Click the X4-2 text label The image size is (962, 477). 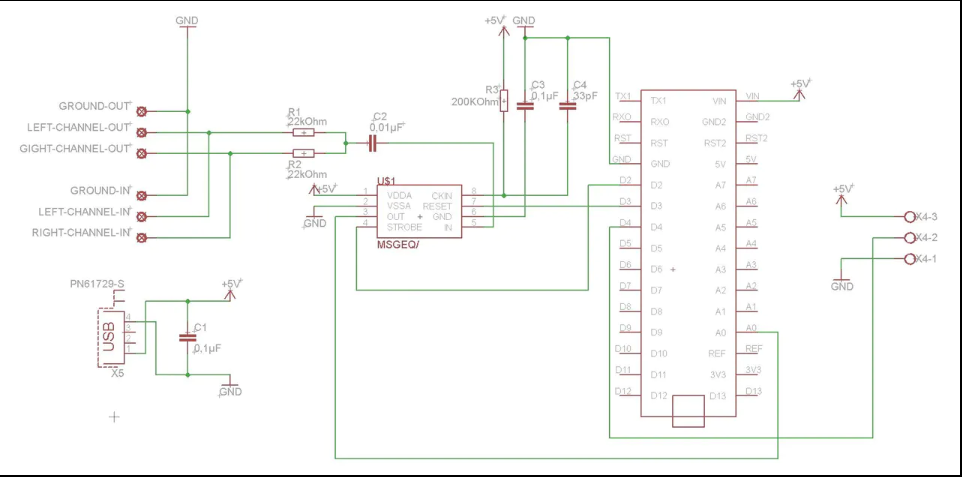click(926, 238)
